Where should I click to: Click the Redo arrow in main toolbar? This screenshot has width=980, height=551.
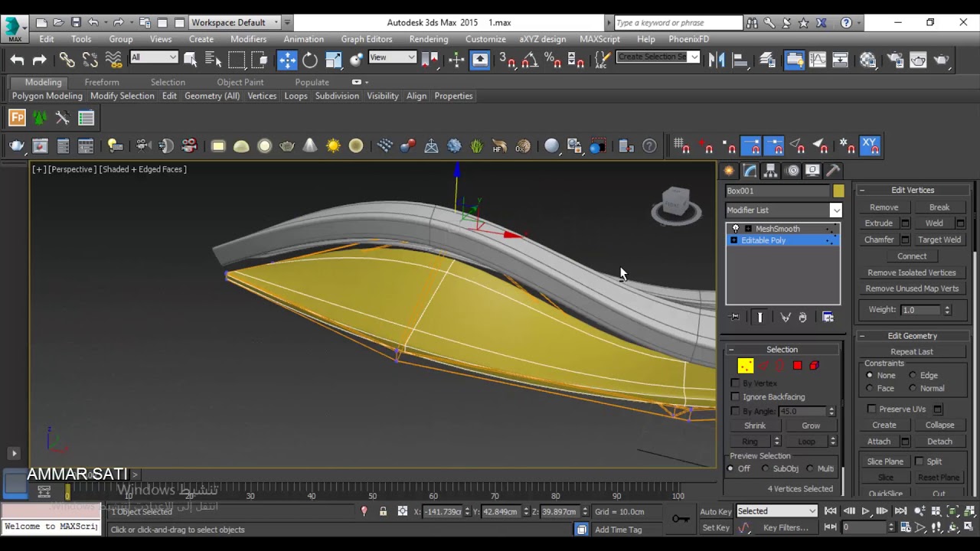(40, 60)
